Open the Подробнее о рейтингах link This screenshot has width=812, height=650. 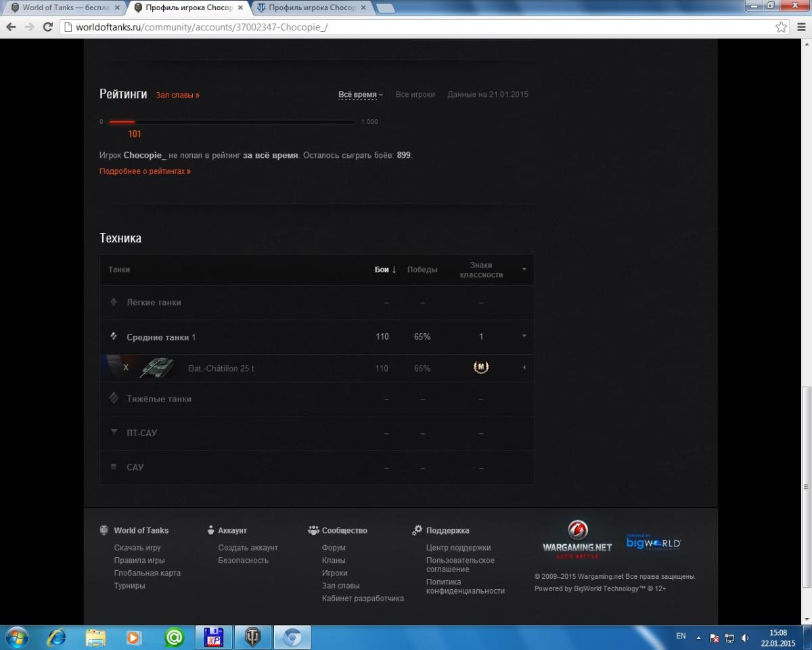145,171
